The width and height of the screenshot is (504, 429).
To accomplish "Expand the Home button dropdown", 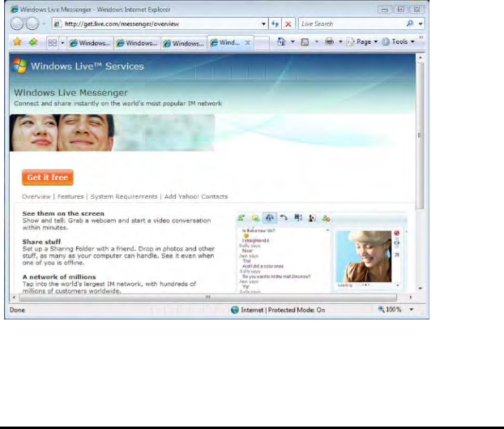I will click(x=293, y=42).
